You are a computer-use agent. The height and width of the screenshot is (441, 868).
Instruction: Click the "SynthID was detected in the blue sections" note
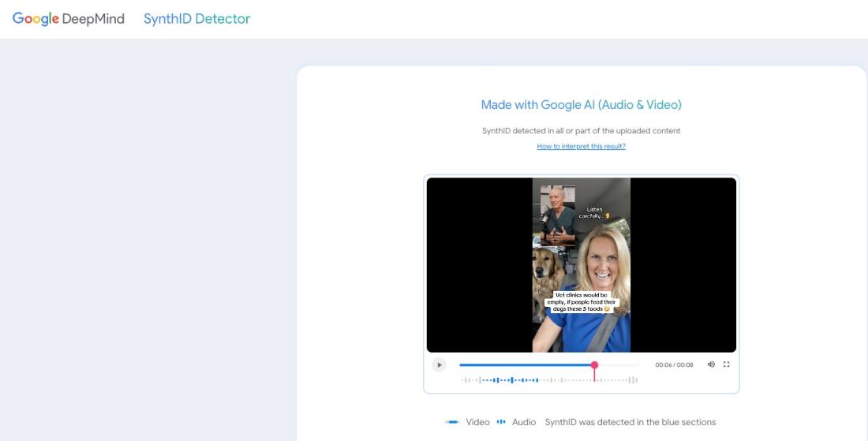point(630,422)
